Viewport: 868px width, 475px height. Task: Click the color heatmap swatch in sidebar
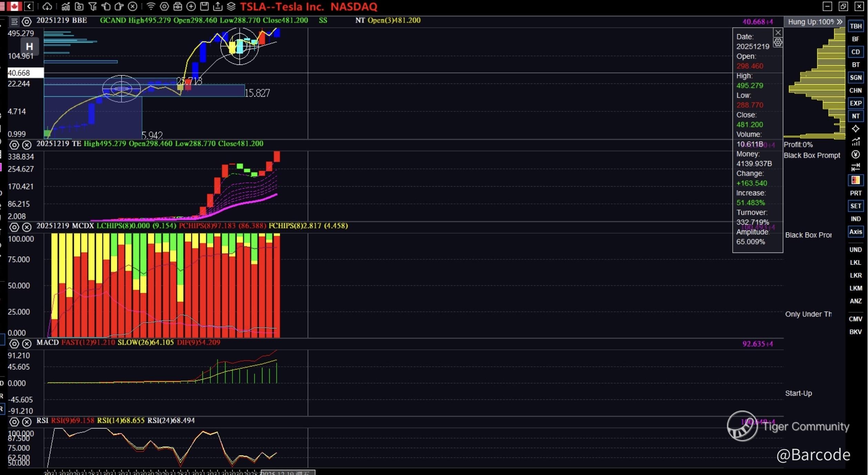tap(855, 180)
